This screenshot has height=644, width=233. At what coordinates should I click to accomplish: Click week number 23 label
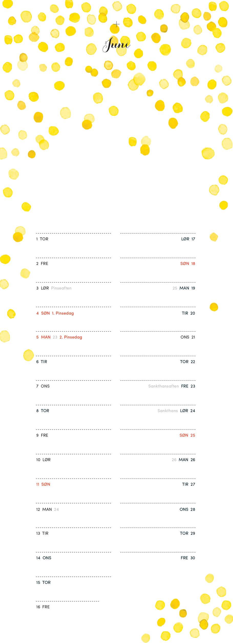click(55, 337)
